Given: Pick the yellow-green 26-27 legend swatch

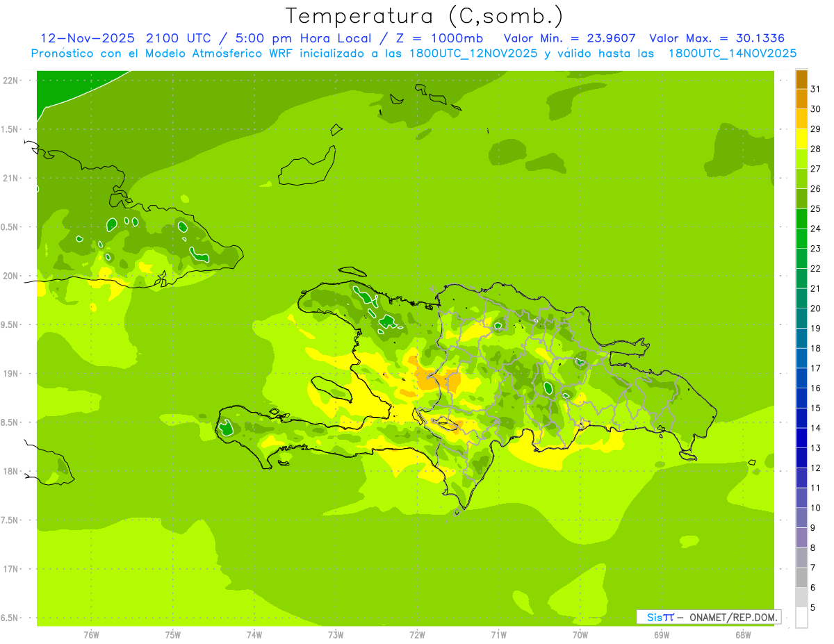Looking at the screenshot, I should pos(801,159).
